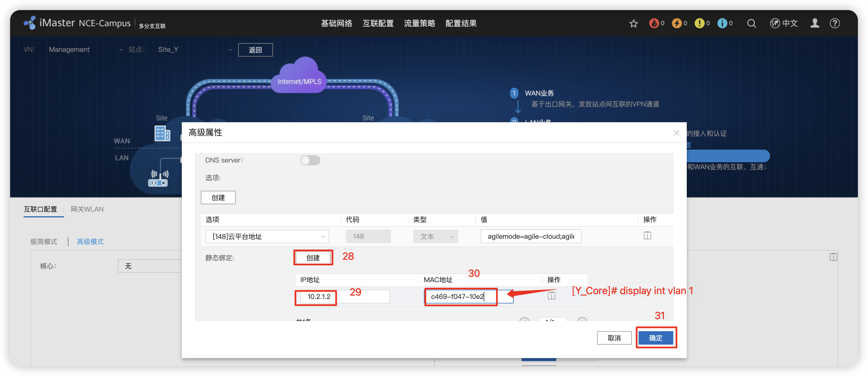Open critical alarms flame icon

(654, 23)
